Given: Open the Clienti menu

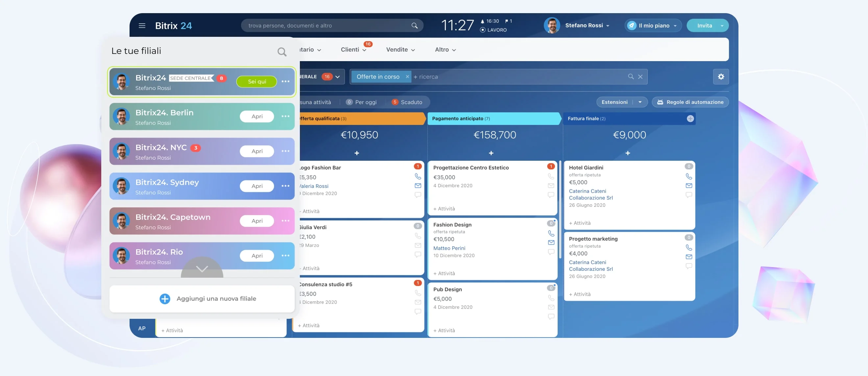Looking at the screenshot, I should coord(353,50).
